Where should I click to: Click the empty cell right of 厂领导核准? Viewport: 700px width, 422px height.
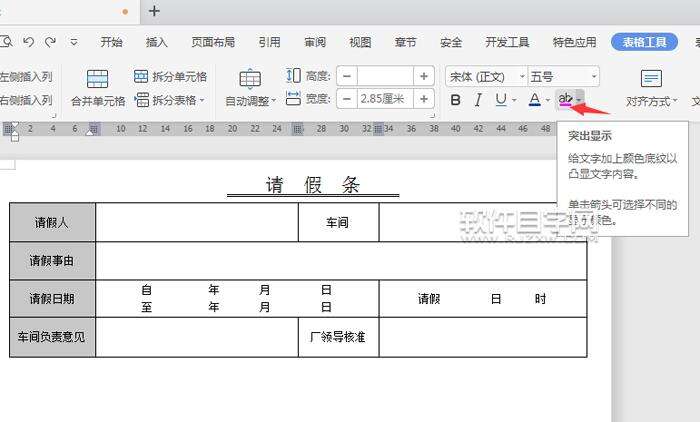point(483,337)
